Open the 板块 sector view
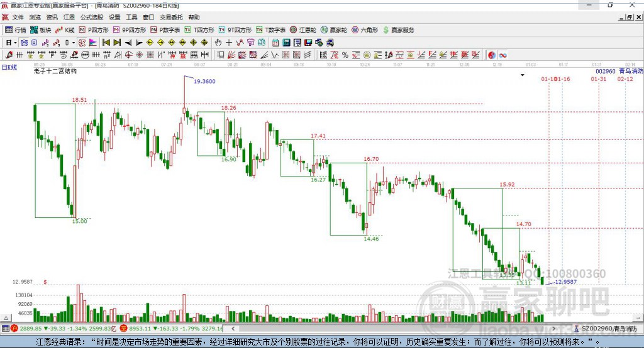This screenshot has width=644, height=348. pyautogui.click(x=41, y=30)
